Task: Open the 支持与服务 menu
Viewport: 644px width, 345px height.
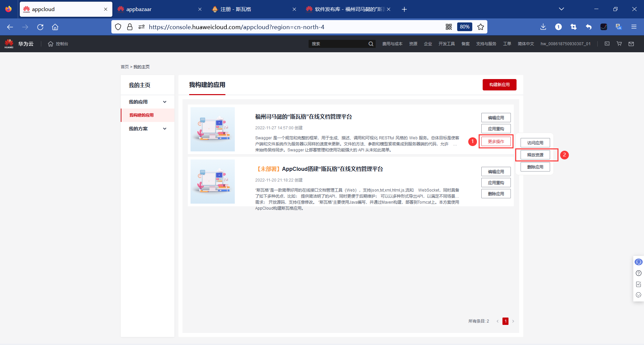Action: pos(486,44)
